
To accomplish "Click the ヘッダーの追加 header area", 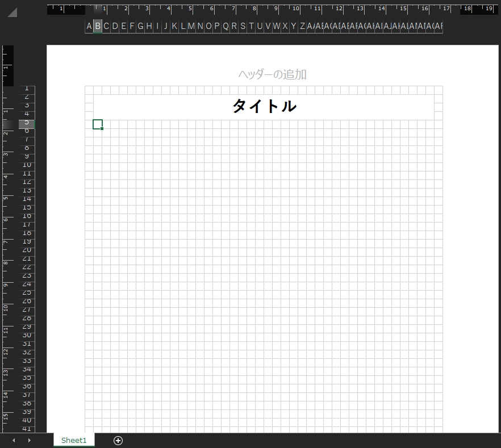I will tap(272, 74).
